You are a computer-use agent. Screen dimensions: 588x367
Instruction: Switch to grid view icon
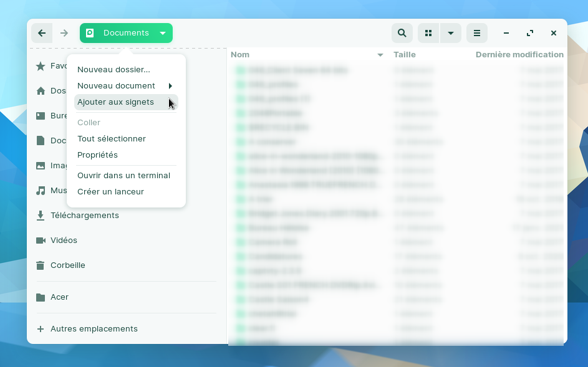428,33
